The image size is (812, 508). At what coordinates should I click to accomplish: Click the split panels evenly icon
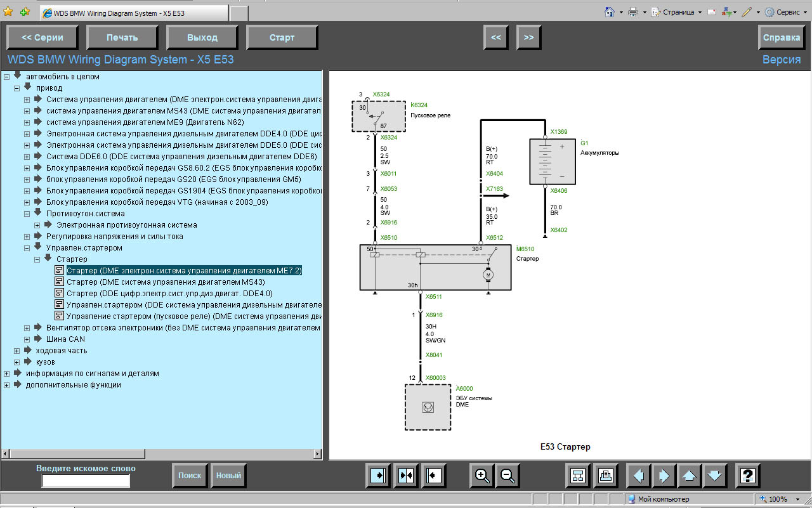(x=406, y=475)
